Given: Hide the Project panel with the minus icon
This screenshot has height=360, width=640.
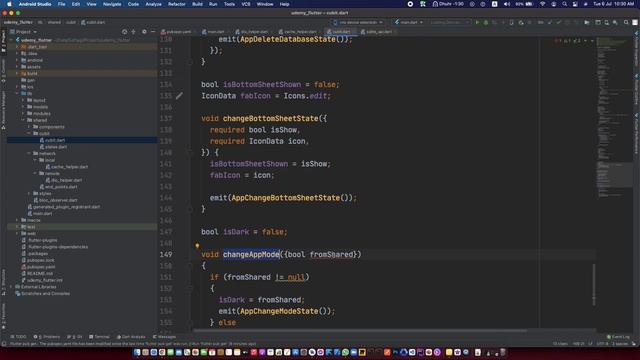Looking at the screenshot, I should click(x=153, y=31).
